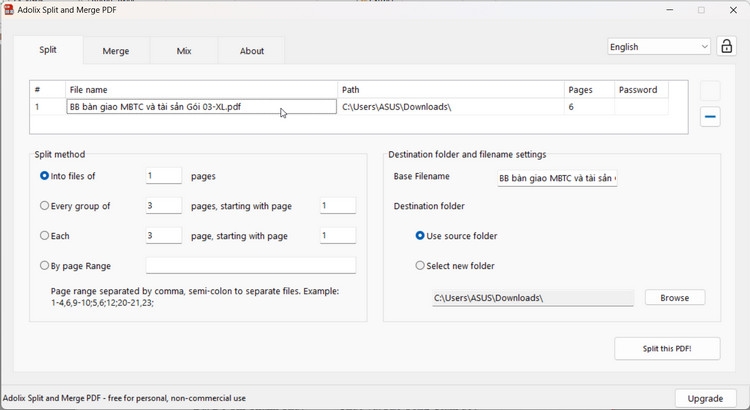Open the Merge tab
The width and height of the screenshot is (750, 410).
point(116,51)
